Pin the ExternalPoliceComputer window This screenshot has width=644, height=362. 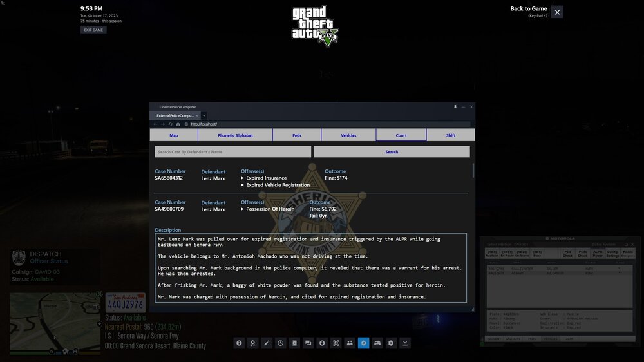coord(455,107)
